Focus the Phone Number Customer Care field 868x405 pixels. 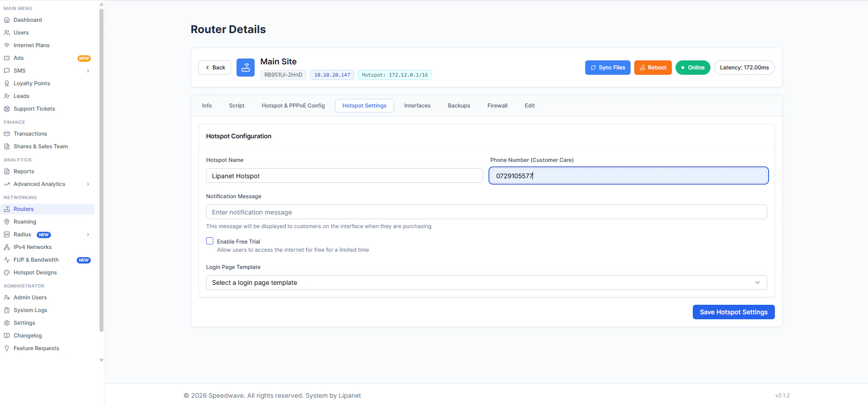point(629,176)
